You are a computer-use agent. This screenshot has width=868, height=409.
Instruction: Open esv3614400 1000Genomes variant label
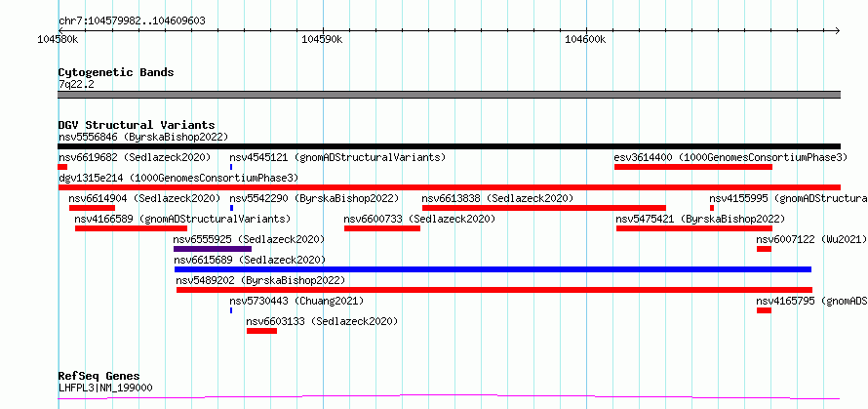tap(730, 157)
